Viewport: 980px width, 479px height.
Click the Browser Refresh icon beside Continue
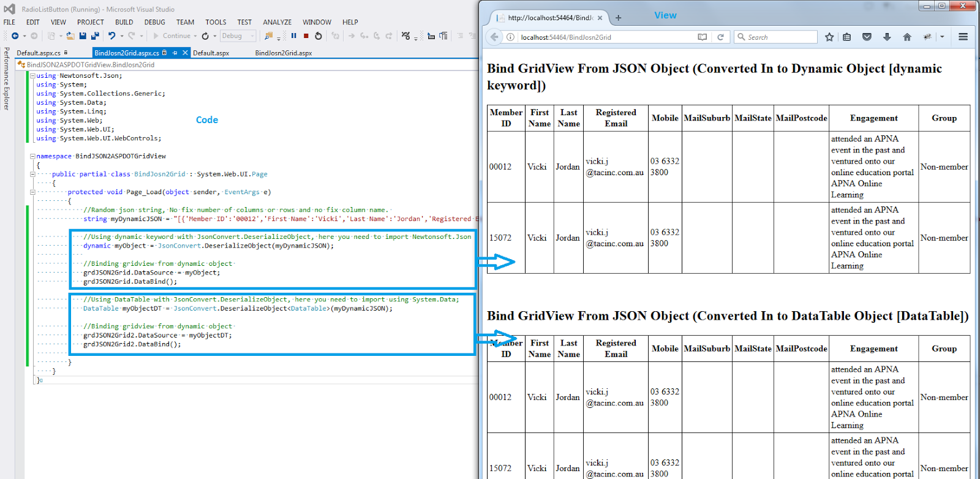205,36
